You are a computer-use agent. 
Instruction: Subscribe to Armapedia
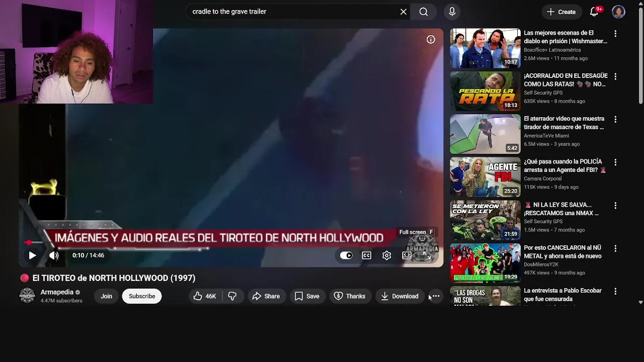pos(142,296)
